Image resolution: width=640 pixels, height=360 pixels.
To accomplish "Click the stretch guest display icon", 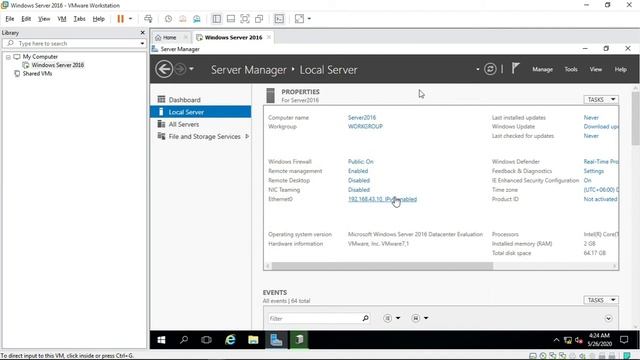I will tap(299, 19).
